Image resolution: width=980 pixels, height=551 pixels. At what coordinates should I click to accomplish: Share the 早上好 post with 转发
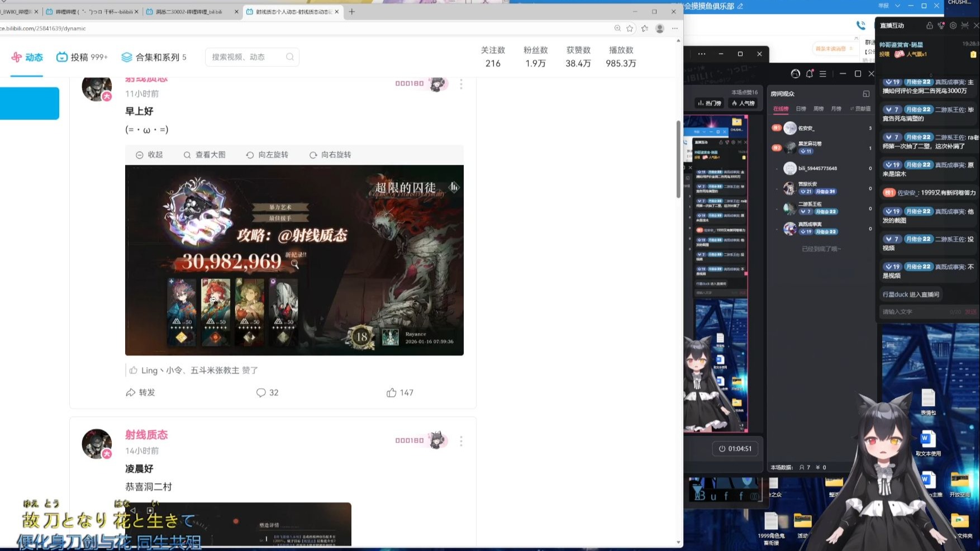(x=140, y=393)
